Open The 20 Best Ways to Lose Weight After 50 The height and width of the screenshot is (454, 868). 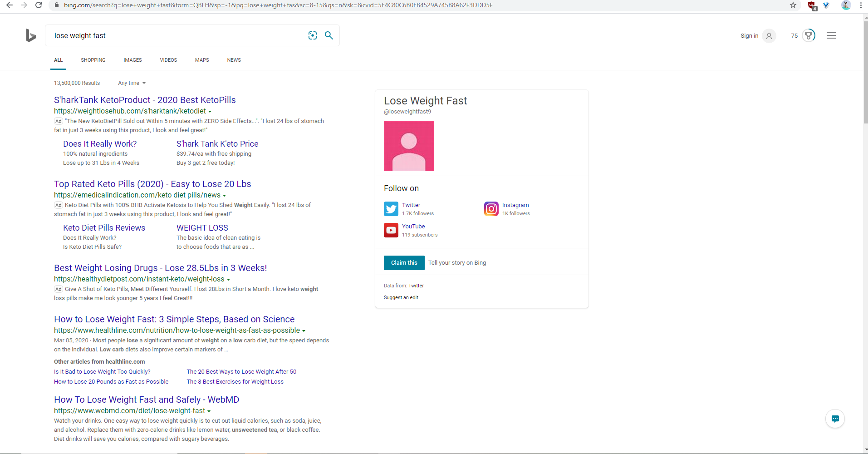(241, 371)
